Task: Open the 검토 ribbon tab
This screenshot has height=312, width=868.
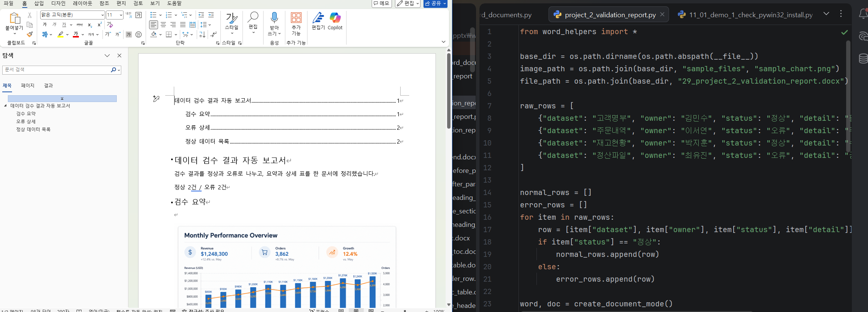Action: pyautogui.click(x=138, y=3)
